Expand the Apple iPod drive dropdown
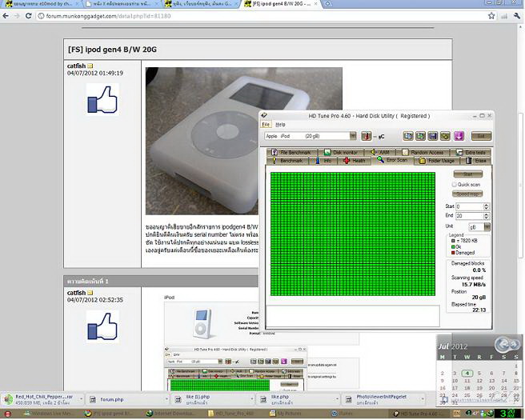Viewport: 525px width, 420px height. pyautogui.click(x=353, y=136)
